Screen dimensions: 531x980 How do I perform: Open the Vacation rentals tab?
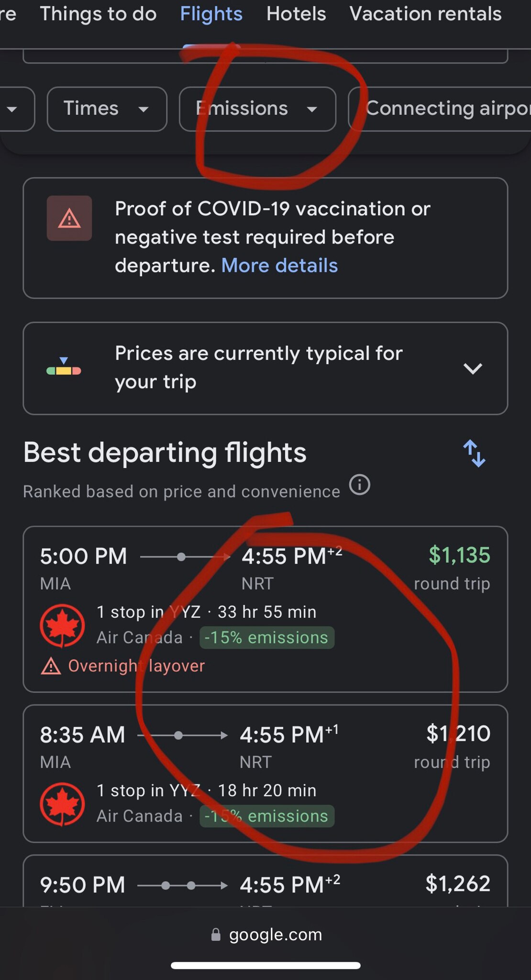[425, 14]
